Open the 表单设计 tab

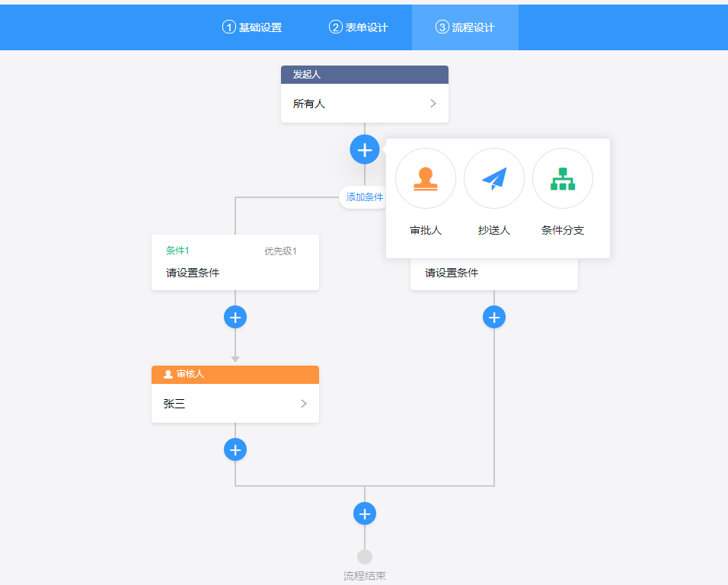359,27
